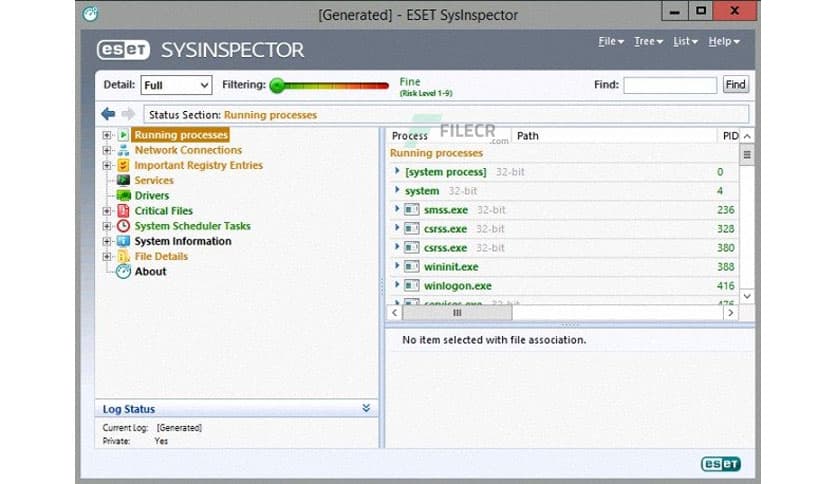Expand System Scheduler Tasks node
The image size is (836, 484).
coord(107,227)
